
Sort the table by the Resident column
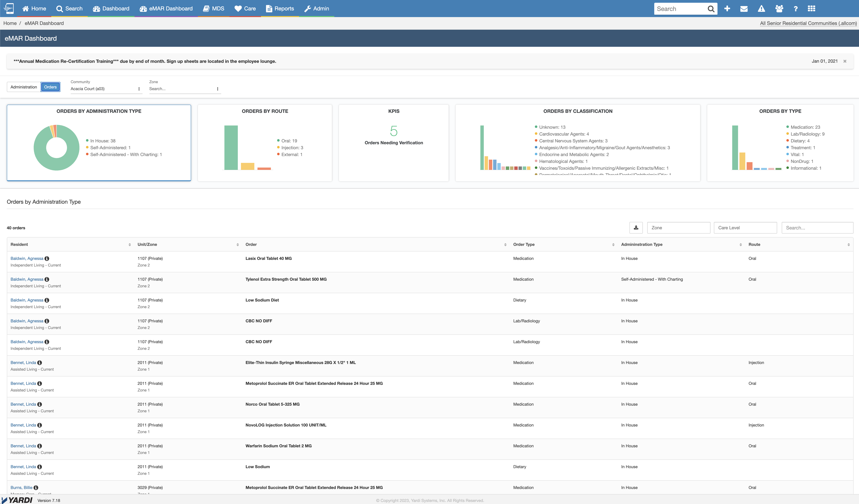pyautogui.click(x=130, y=244)
